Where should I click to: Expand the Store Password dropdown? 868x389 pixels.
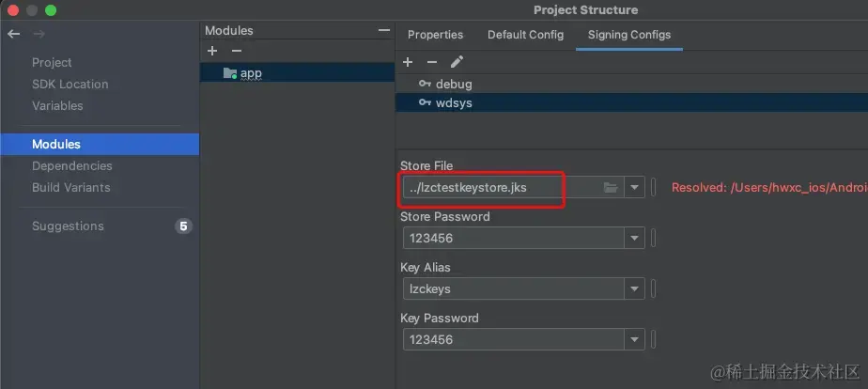point(634,239)
